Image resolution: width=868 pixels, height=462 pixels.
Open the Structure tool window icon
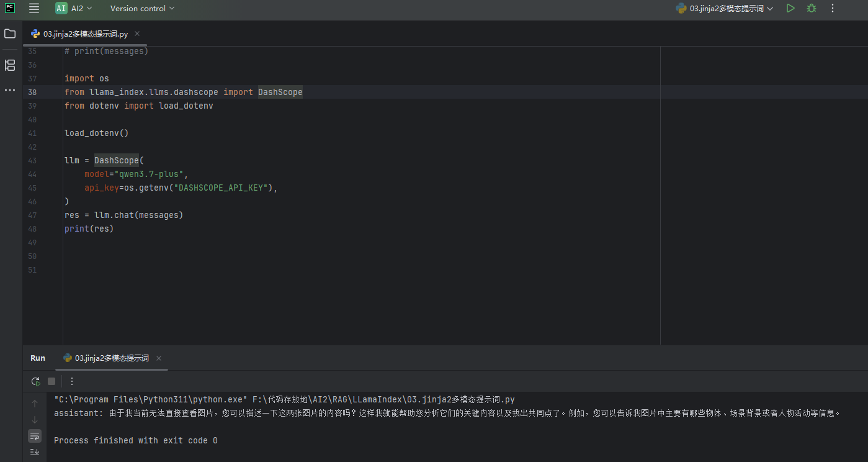click(10, 65)
